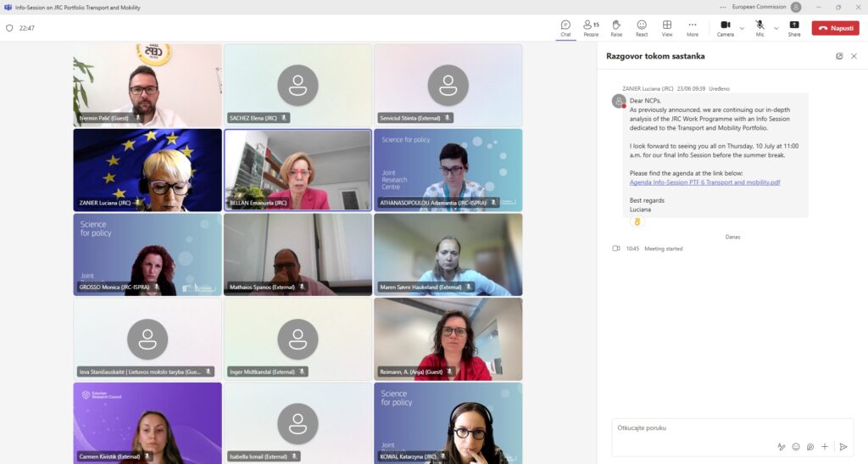Open the More actions menu
868x464 pixels.
coord(693,28)
